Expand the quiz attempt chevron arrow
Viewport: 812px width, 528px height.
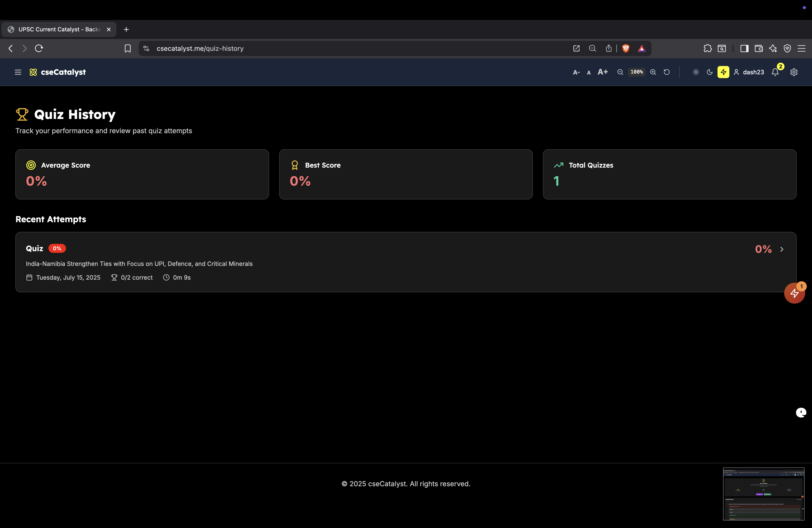coord(782,249)
